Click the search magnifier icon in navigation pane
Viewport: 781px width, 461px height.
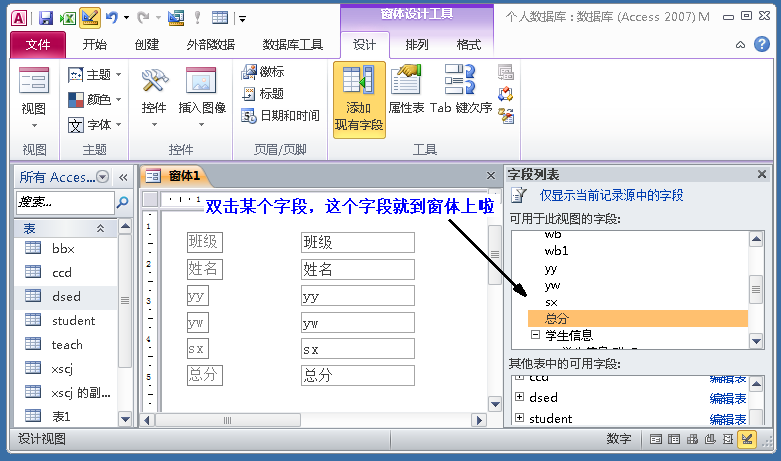click(123, 202)
